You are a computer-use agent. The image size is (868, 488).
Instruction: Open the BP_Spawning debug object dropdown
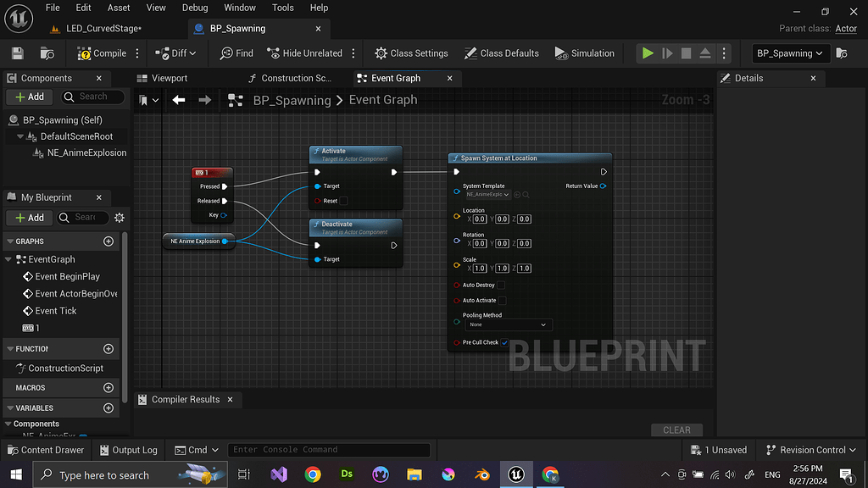pyautogui.click(x=789, y=53)
